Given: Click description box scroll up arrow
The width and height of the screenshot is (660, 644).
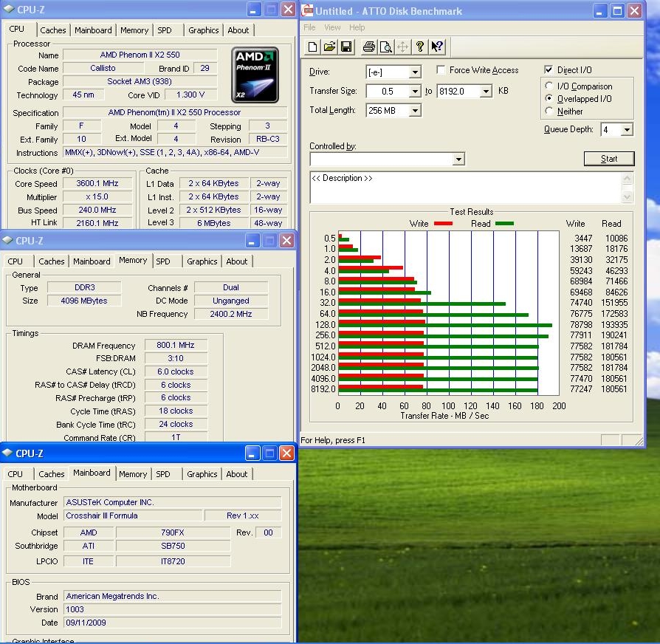Looking at the screenshot, I should click(x=627, y=179).
